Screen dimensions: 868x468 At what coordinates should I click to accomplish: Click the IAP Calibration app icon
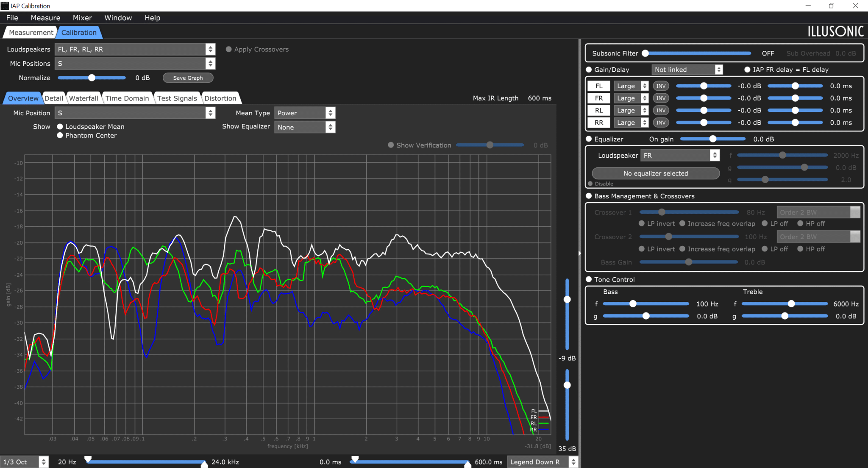click(5, 6)
